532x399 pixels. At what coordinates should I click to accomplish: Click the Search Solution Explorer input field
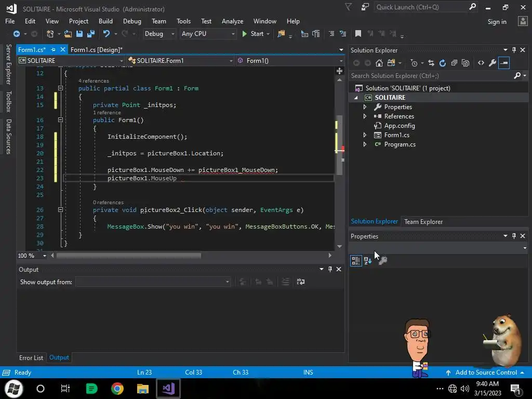pyautogui.click(x=431, y=76)
